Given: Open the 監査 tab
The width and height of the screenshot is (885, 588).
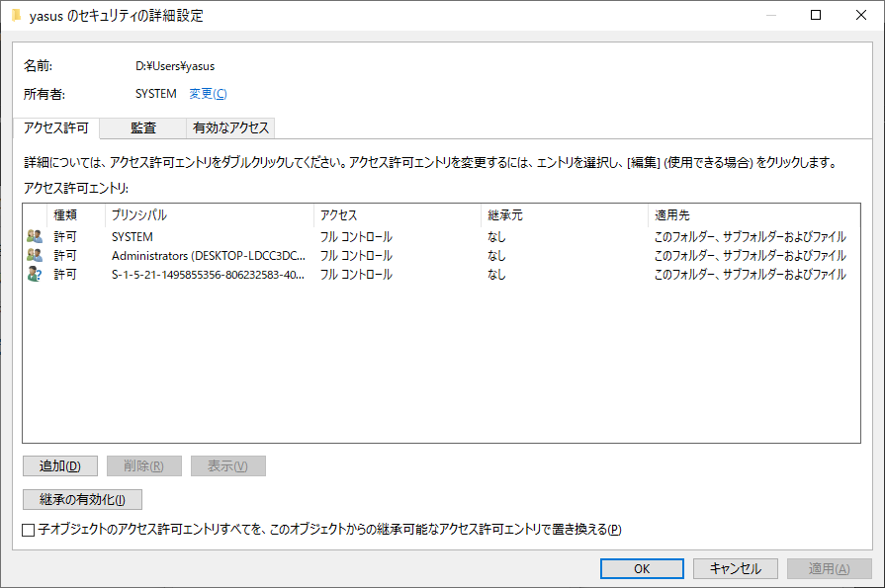Looking at the screenshot, I should (143, 128).
